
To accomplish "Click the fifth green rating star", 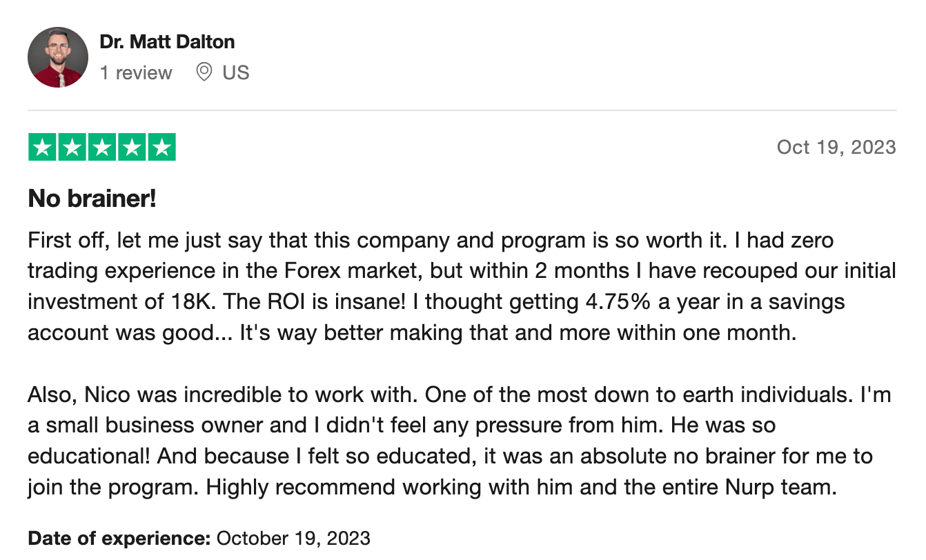I will (x=161, y=147).
